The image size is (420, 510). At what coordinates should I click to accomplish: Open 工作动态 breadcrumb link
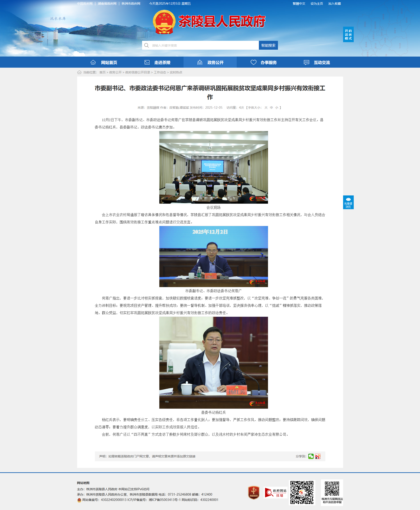click(x=160, y=72)
